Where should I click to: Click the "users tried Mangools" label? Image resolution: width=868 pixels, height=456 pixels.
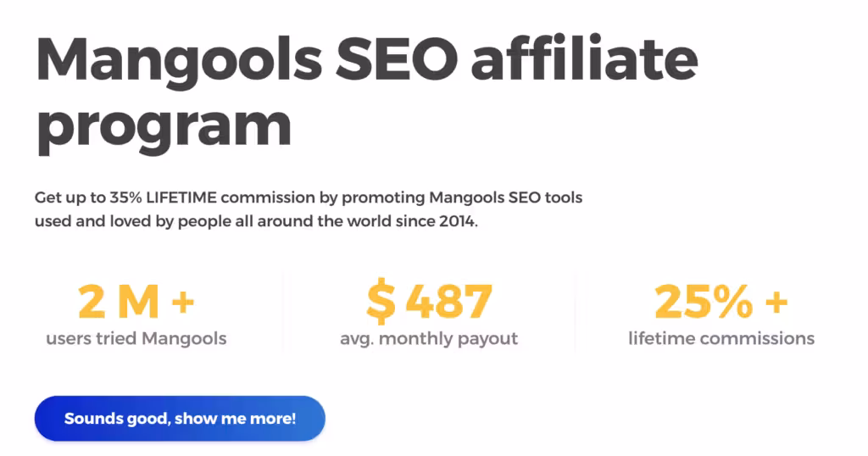pos(136,339)
